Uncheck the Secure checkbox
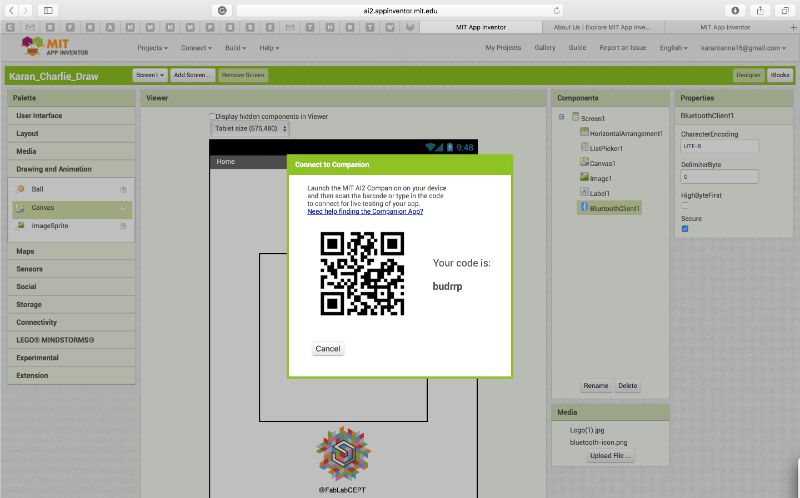 (x=685, y=229)
